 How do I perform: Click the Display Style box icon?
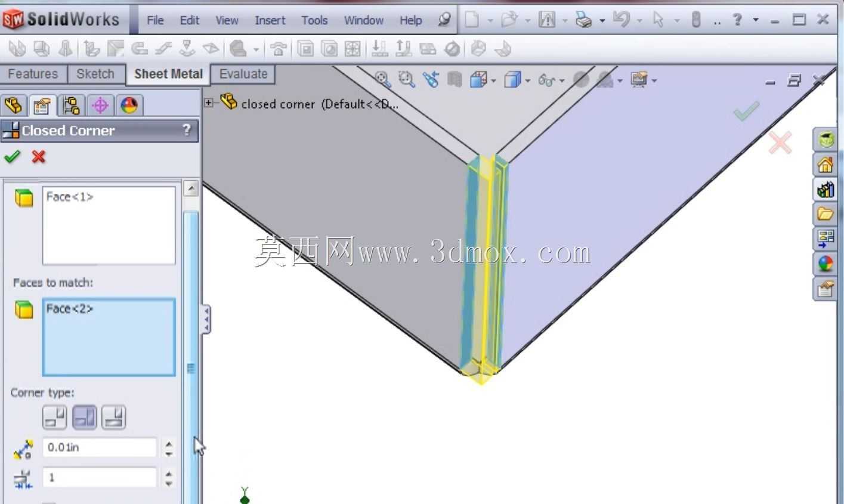pyautogui.click(x=512, y=79)
